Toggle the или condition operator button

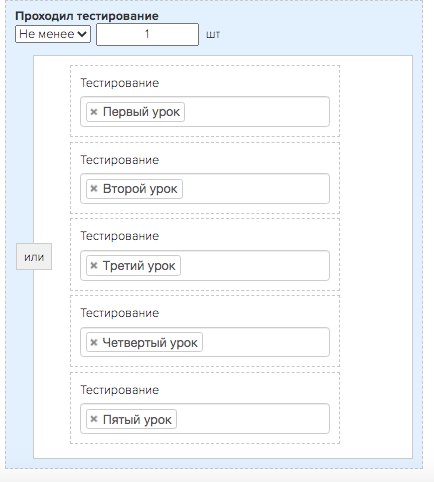34,257
